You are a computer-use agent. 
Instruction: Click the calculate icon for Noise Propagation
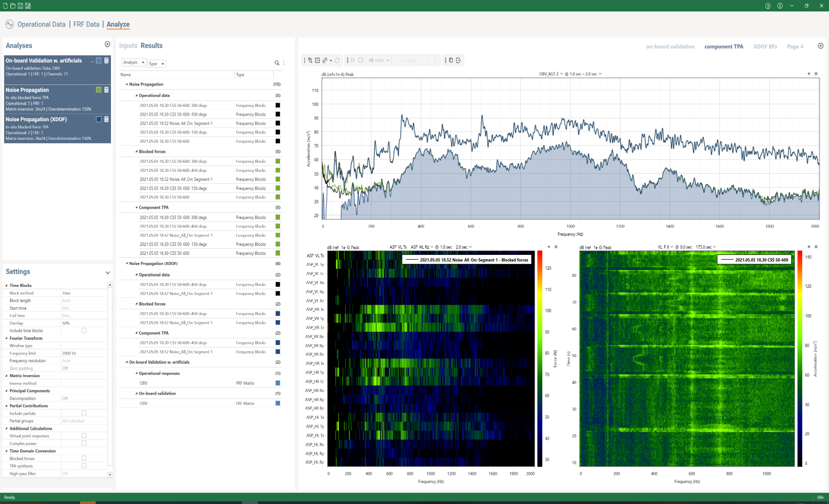click(106, 90)
